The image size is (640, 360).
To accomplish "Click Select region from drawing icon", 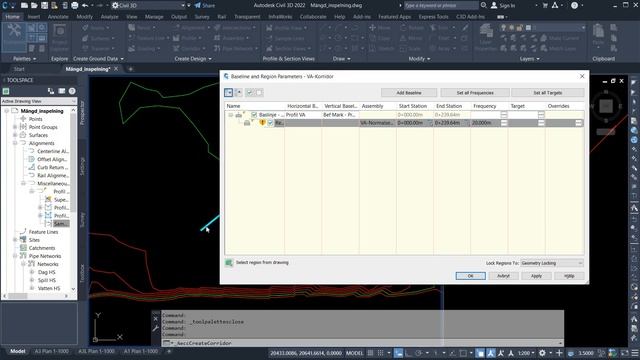I will [x=229, y=263].
